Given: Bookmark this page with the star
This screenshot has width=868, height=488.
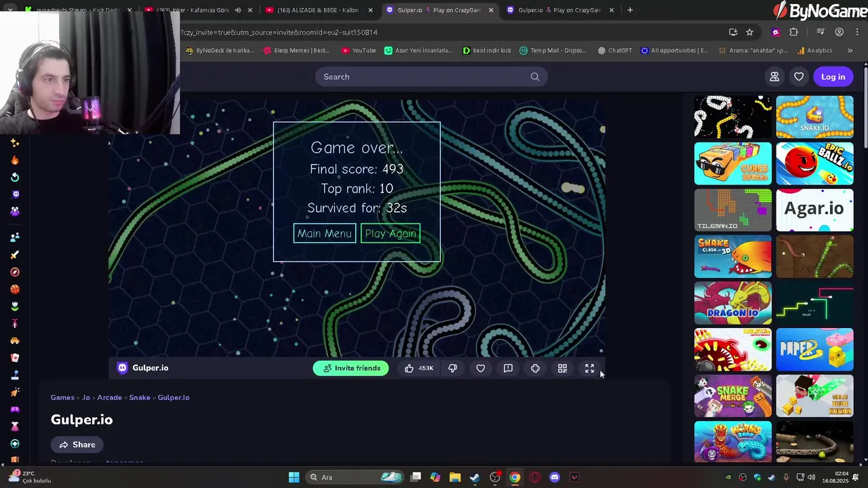Looking at the screenshot, I should pos(749,32).
